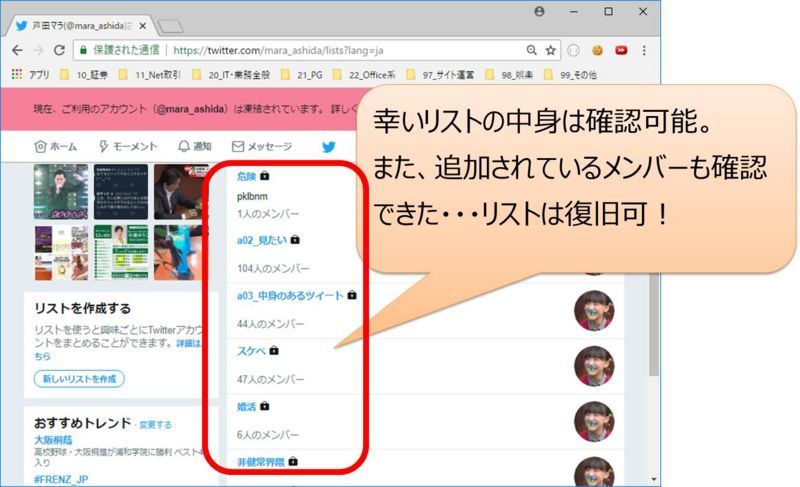Open the 大阪桐蔭 trend
This screenshot has width=800, height=487.
pyautogui.click(x=54, y=440)
